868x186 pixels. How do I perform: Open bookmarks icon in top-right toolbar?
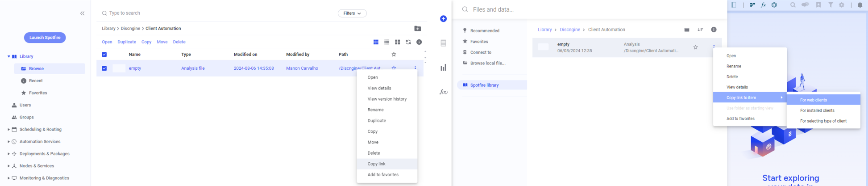(818, 5)
